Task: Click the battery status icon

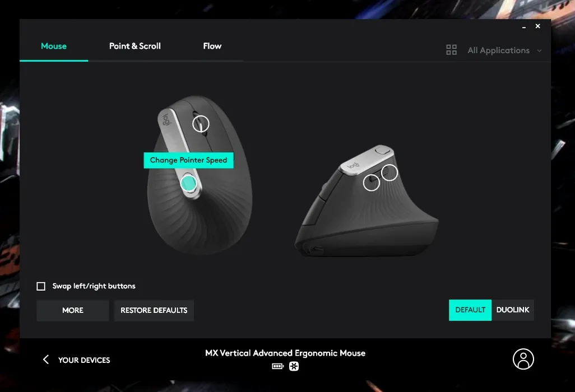Action: click(x=277, y=366)
